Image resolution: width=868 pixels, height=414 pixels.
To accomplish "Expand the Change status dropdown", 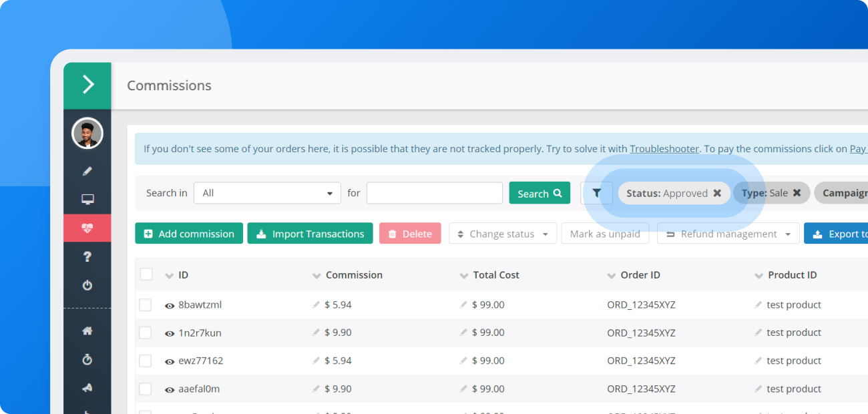I will point(503,233).
